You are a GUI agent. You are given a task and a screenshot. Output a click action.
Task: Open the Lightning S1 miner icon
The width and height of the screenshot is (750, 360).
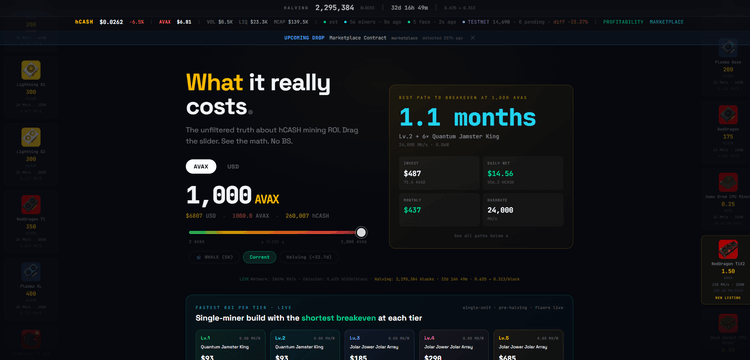pyautogui.click(x=31, y=70)
